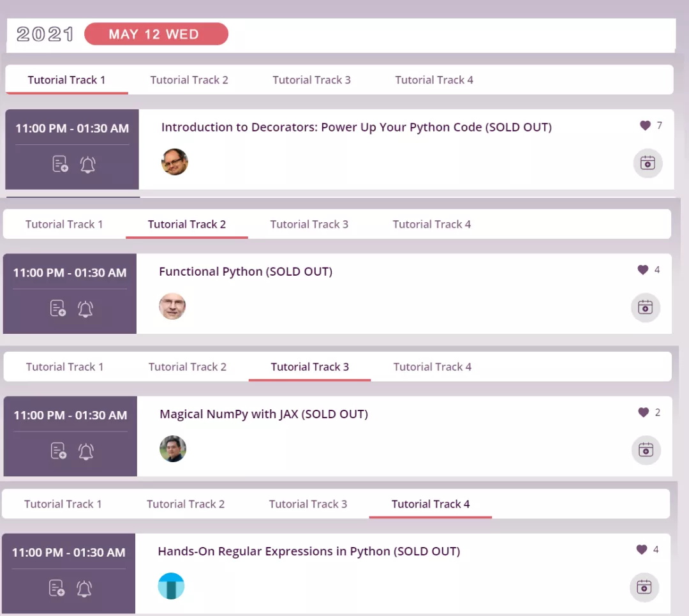
Task: Open Hands-On Regular Expressions in Python title
Action: click(309, 551)
